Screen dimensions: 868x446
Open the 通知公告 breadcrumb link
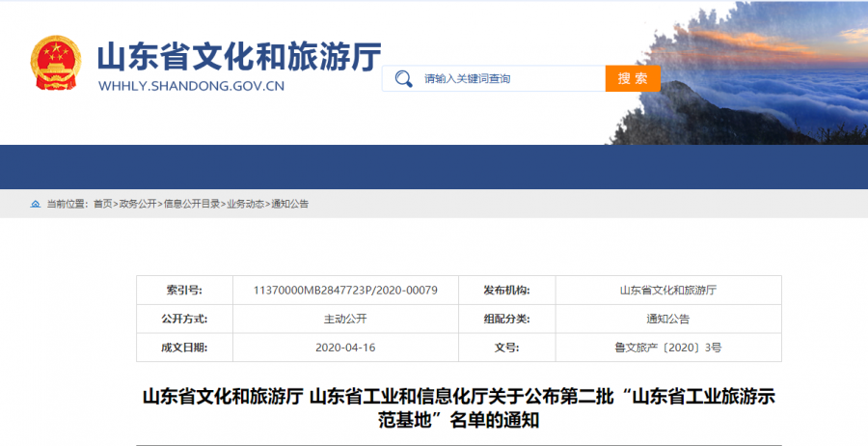pos(289,204)
